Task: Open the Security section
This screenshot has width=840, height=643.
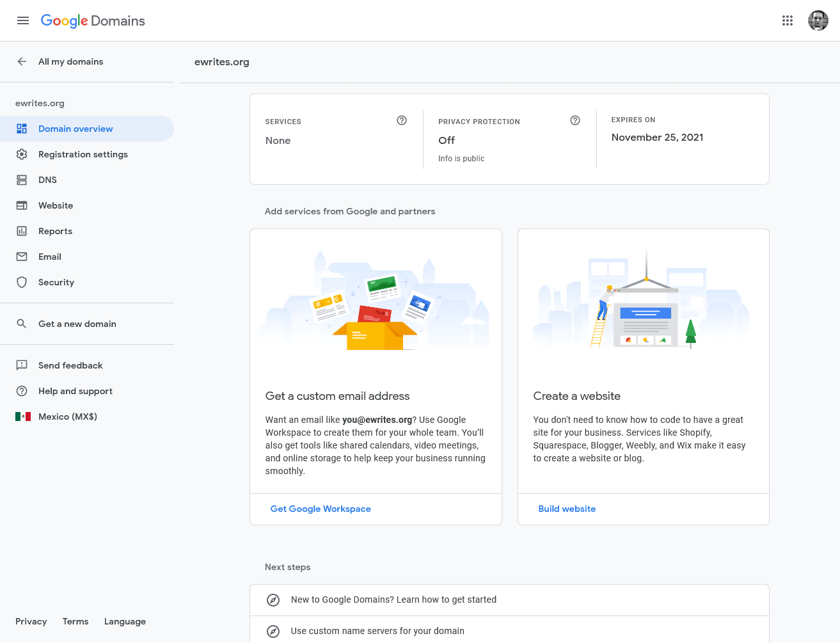Action: [x=87, y=282]
